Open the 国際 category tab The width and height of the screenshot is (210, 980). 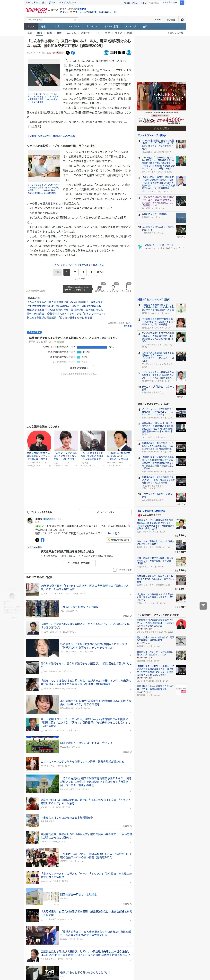point(49,33)
